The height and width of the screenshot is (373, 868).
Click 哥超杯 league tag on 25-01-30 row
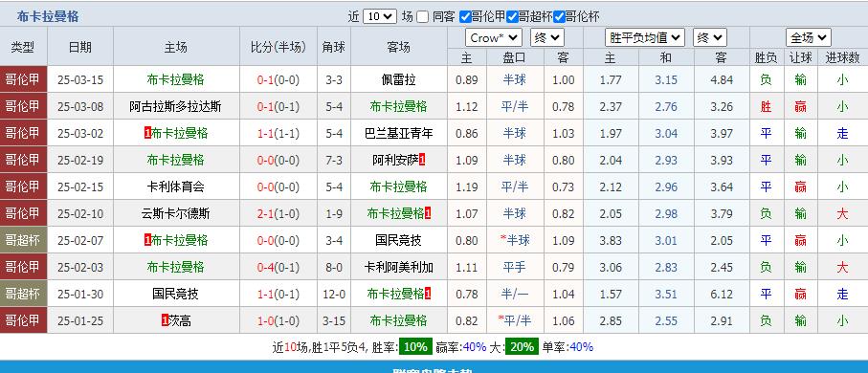23,295
